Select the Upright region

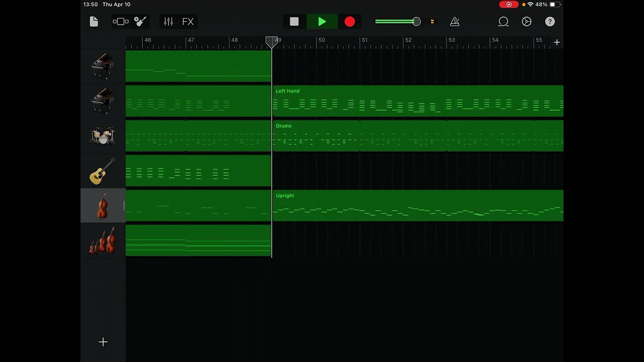click(x=418, y=206)
